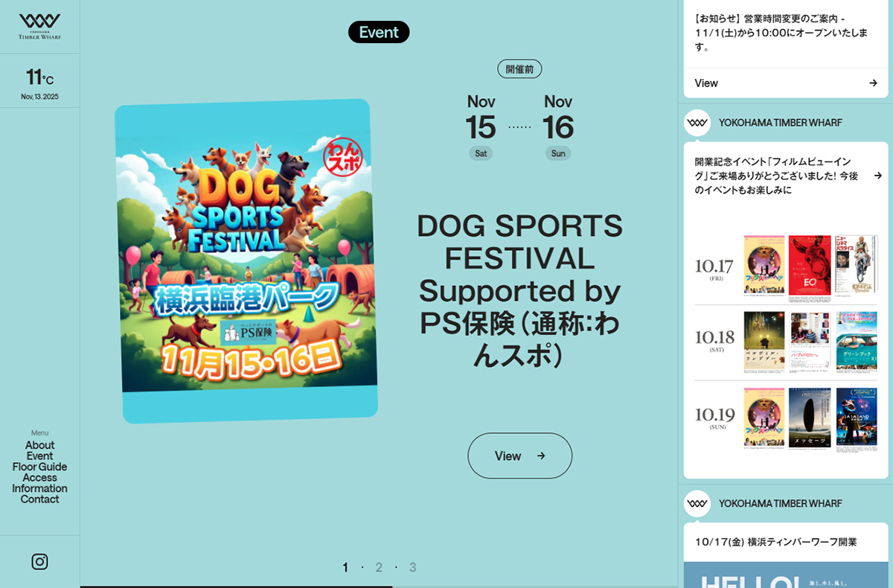
Task: Open the Floor Guide menu item
Action: pos(39,467)
